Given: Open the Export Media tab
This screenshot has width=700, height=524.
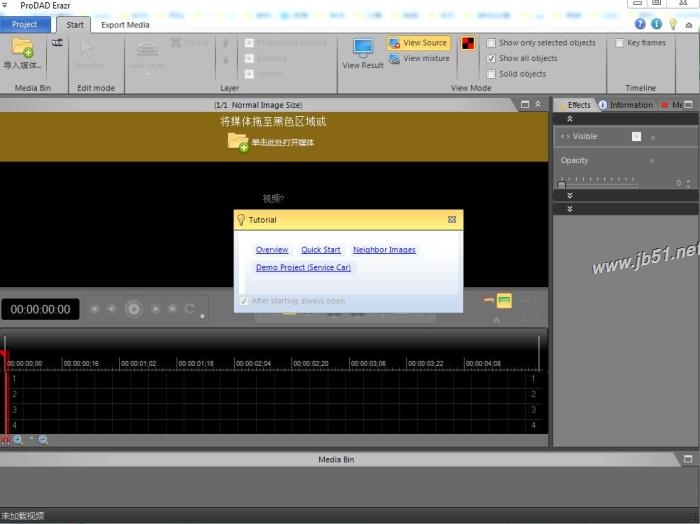Looking at the screenshot, I should 125,25.
